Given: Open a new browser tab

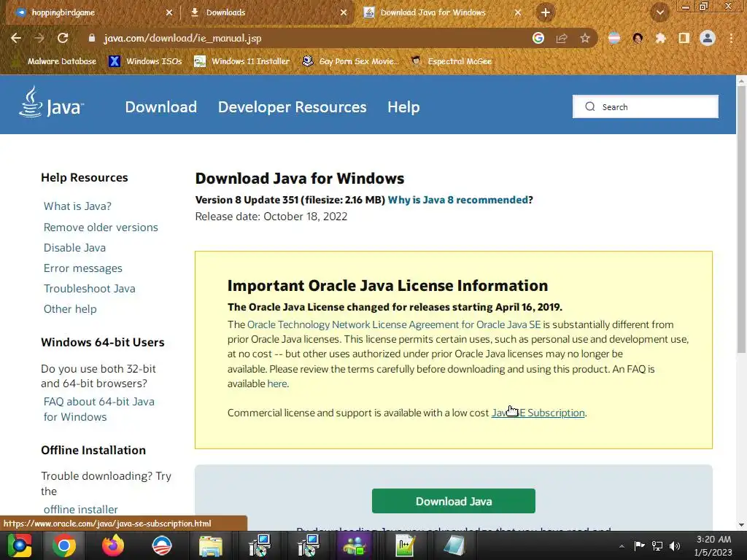Looking at the screenshot, I should point(546,12).
